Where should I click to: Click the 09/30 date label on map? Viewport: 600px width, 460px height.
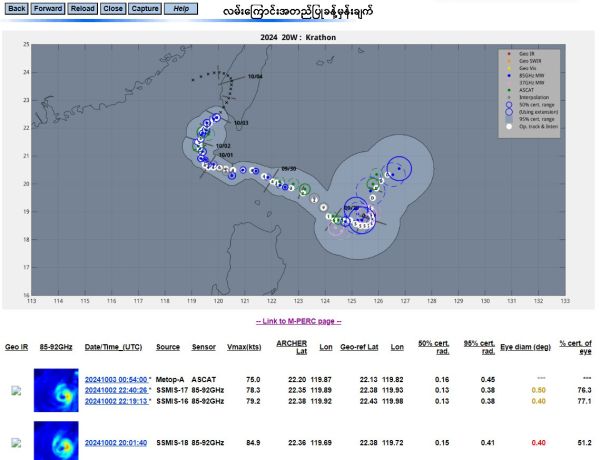289,169
